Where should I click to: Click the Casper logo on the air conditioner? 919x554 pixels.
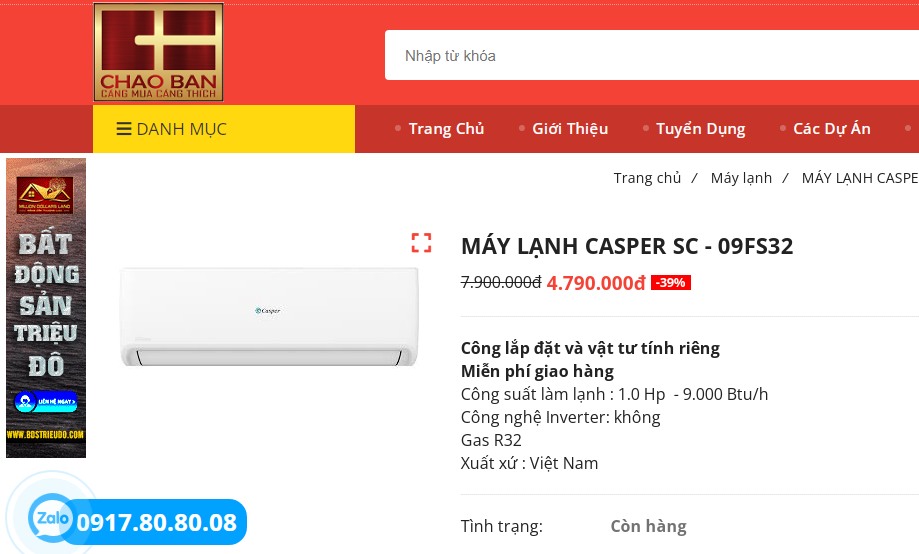268,311
